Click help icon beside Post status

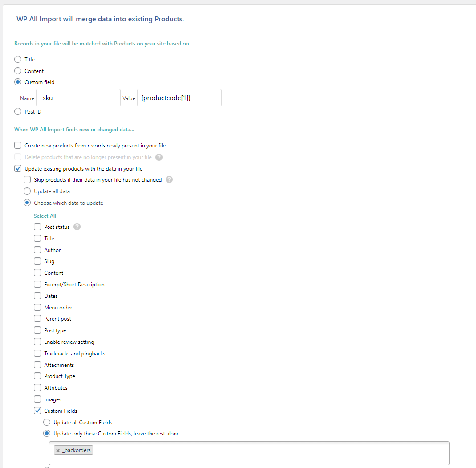tap(77, 227)
